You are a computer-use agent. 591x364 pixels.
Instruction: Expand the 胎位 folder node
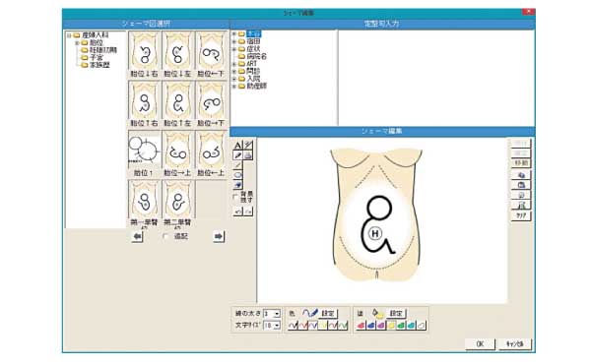(x=77, y=43)
